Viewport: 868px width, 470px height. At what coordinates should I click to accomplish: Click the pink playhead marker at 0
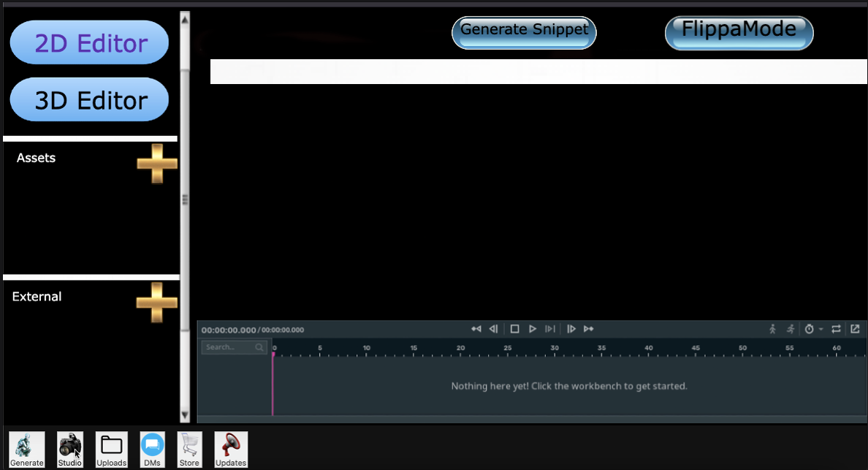[273, 355]
